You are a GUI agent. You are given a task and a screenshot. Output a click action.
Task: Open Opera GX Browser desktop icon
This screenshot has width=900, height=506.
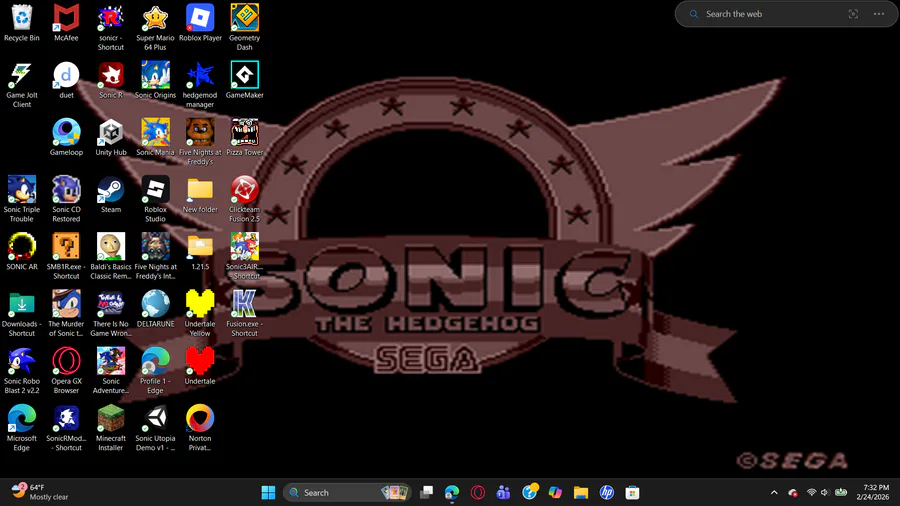[x=66, y=371]
